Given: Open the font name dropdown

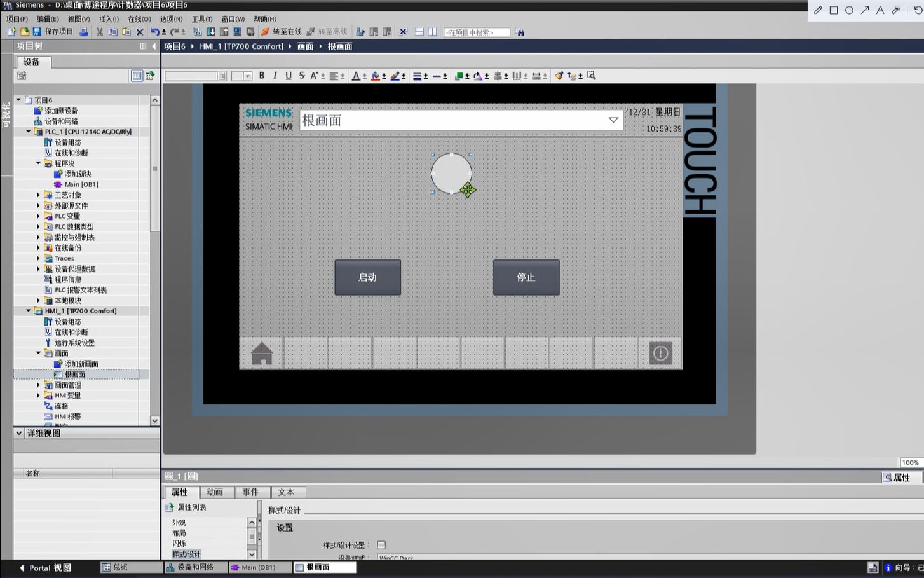Looking at the screenshot, I should tap(222, 76).
